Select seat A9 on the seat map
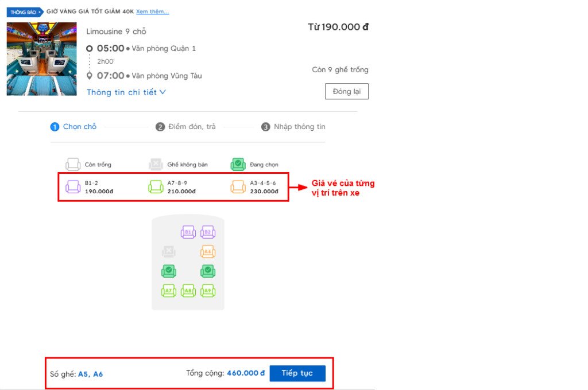The height and width of the screenshot is (390, 588). pyautogui.click(x=208, y=291)
